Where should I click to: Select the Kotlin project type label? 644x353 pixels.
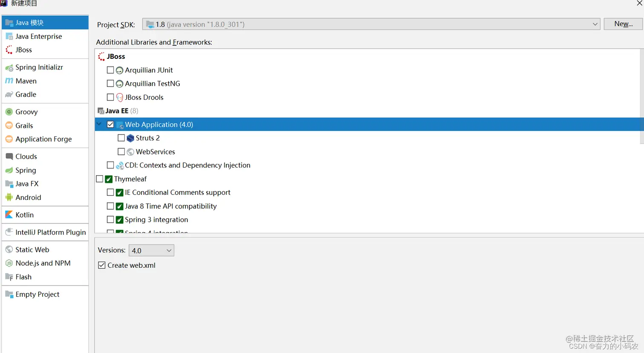25,215
